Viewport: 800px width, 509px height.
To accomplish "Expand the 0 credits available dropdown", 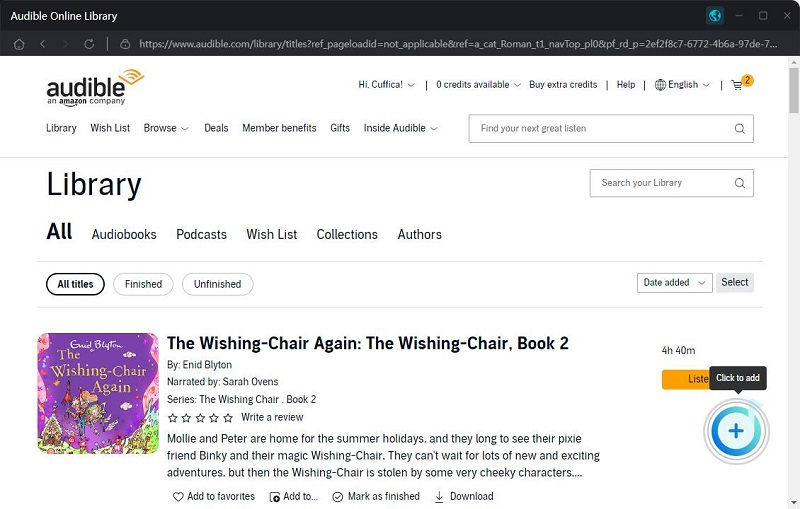I will click(478, 85).
